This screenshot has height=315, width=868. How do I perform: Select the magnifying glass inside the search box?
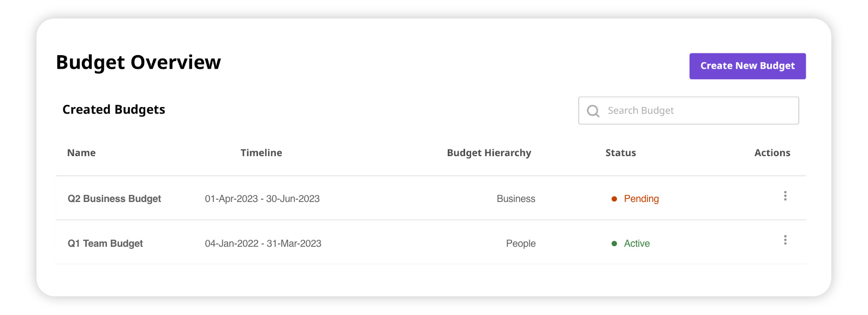pos(593,111)
